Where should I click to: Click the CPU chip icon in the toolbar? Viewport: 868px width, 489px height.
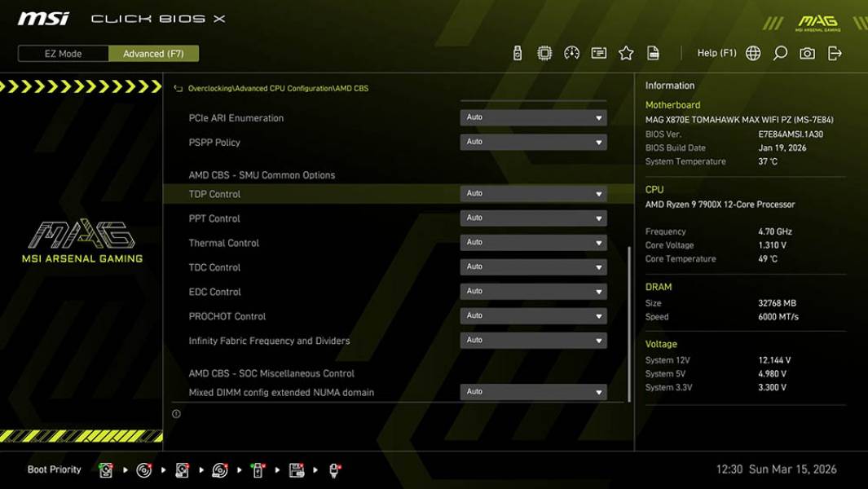(x=544, y=52)
